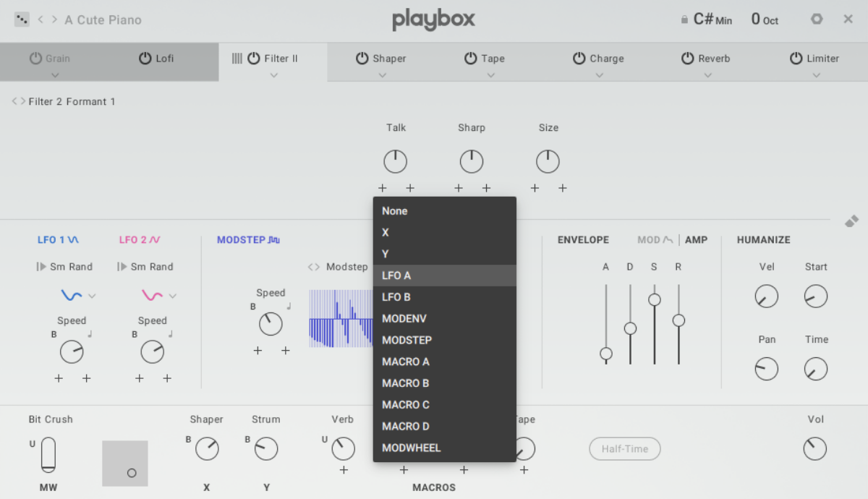This screenshot has width=868, height=499.
Task: Click the C# Min key selector
Action: [712, 20]
